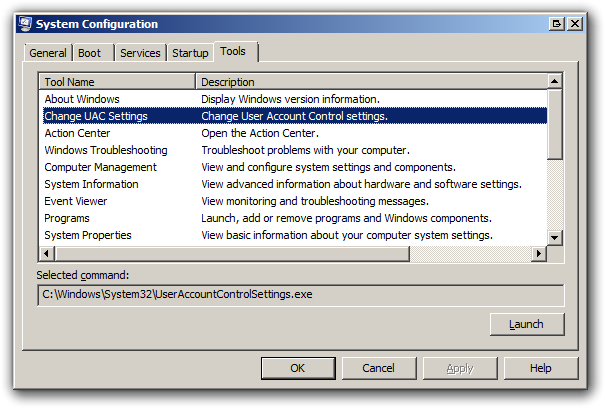Open Help for System Configuration

coord(541,368)
